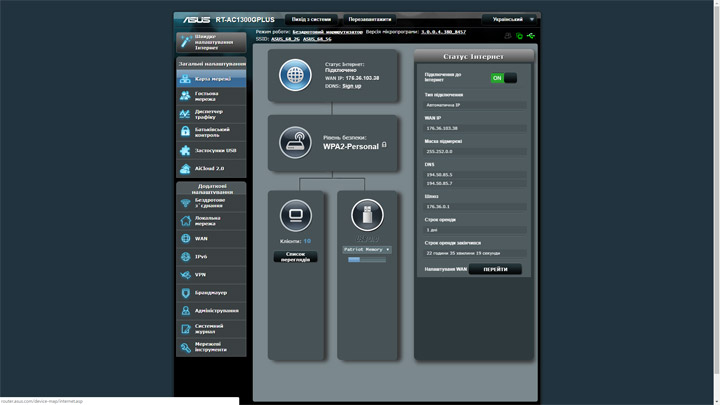Open the Quick Internet Setup wand icon
The image size is (720, 405).
coord(186,42)
